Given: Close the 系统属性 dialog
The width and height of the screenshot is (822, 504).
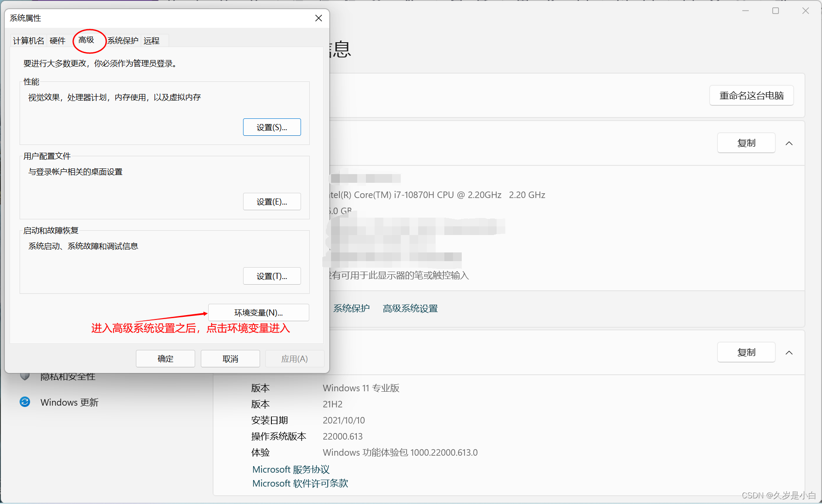Looking at the screenshot, I should [x=318, y=18].
